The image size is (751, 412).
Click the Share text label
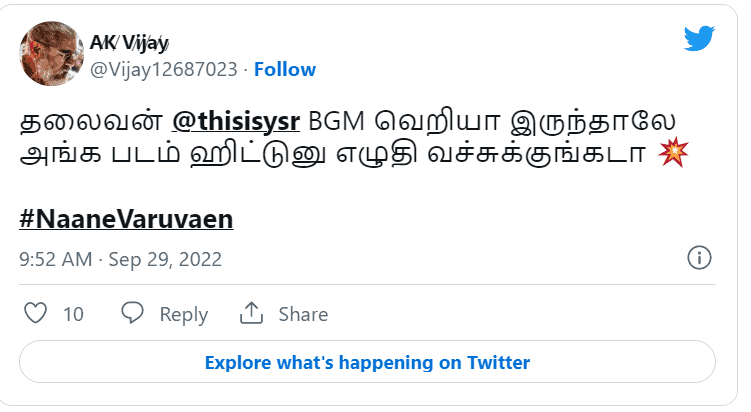(303, 314)
